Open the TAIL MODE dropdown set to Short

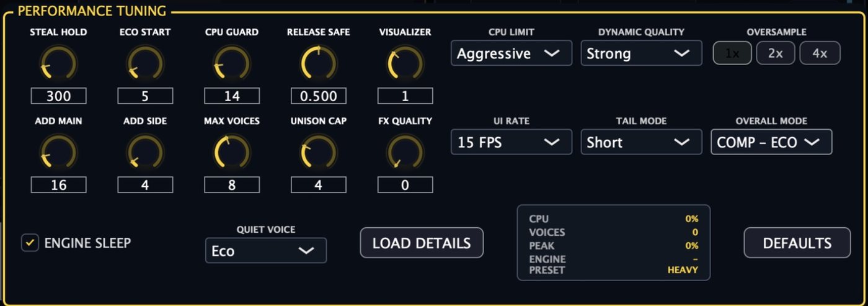click(642, 142)
